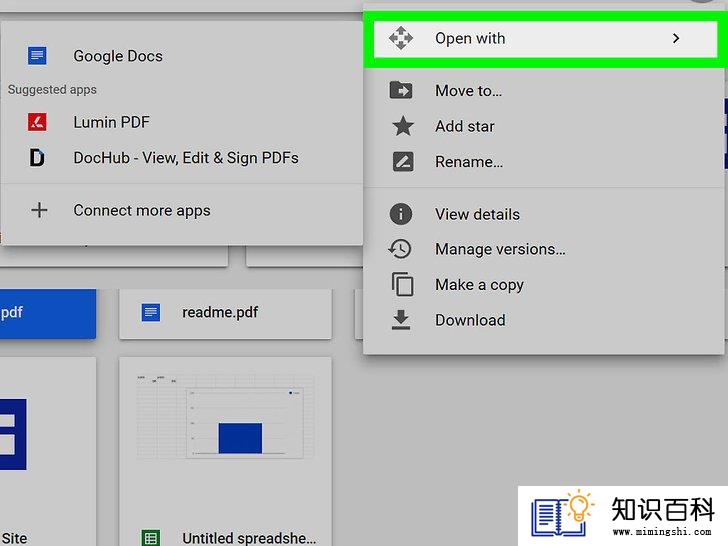The width and height of the screenshot is (728, 546).
Task: Select the readme.pdf file name
Action: [x=220, y=312]
